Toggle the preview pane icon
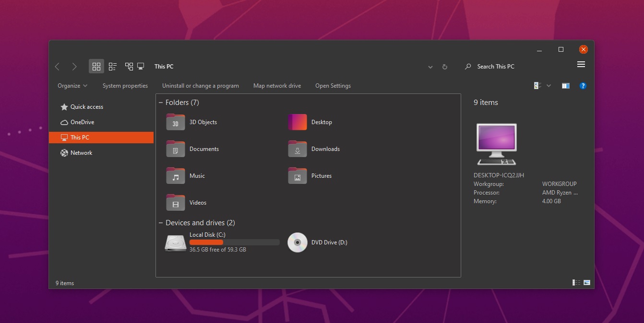644x323 pixels. [565, 85]
